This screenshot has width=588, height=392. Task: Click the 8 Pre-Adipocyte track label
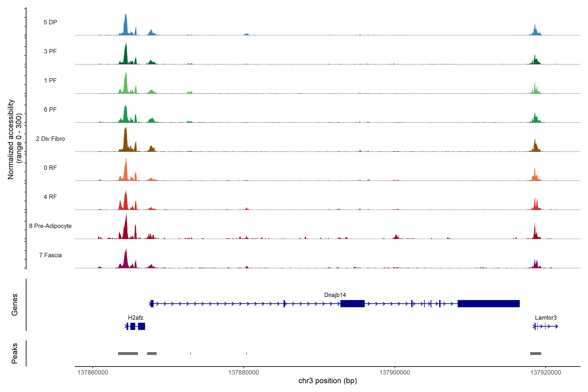[x=50, y=226]
